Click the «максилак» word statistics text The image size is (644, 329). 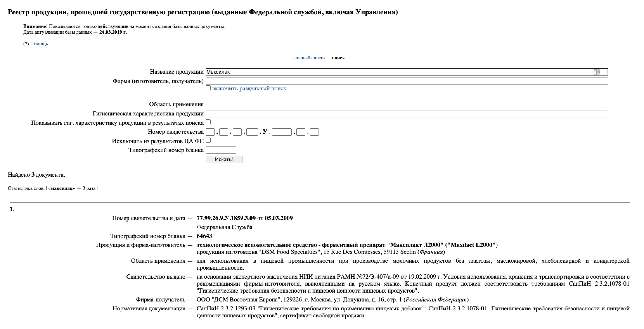tap(61, 188)
